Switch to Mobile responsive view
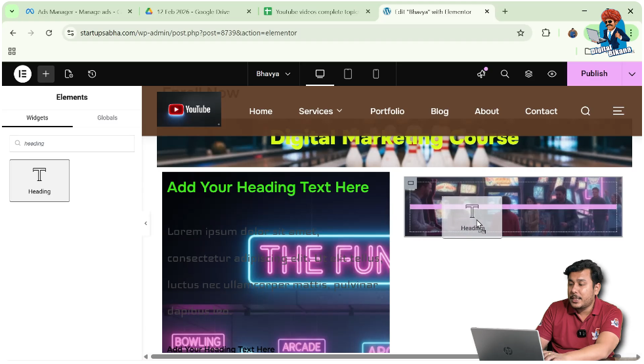 click(376, 74)
